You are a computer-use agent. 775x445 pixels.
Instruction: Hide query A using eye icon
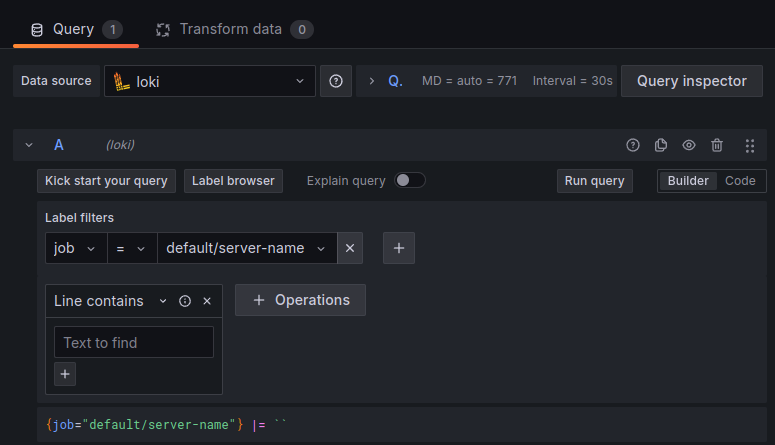[x=689, y=145]
